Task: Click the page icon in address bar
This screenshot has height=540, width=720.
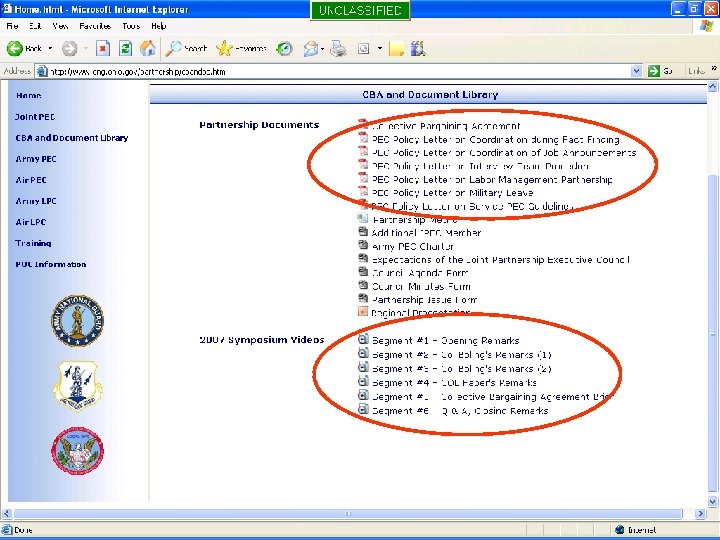Action: point(42,71)
